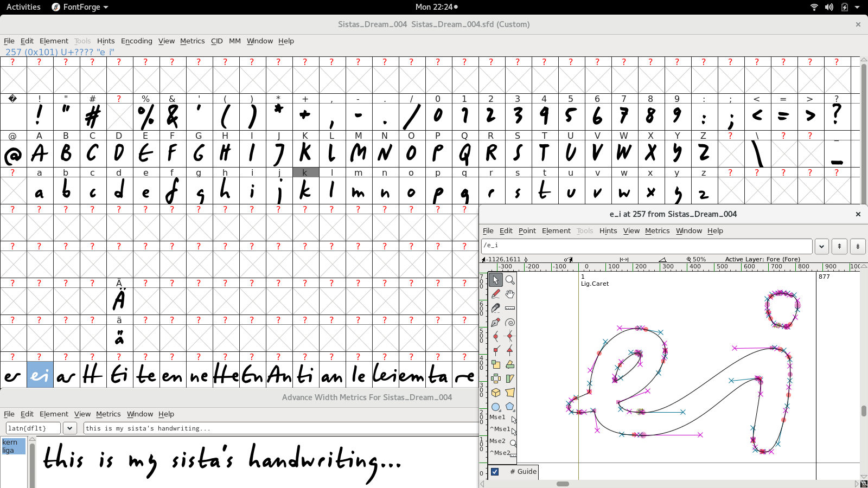
Task: Open the Encoding menu in font view
Action: coord(136,41)
